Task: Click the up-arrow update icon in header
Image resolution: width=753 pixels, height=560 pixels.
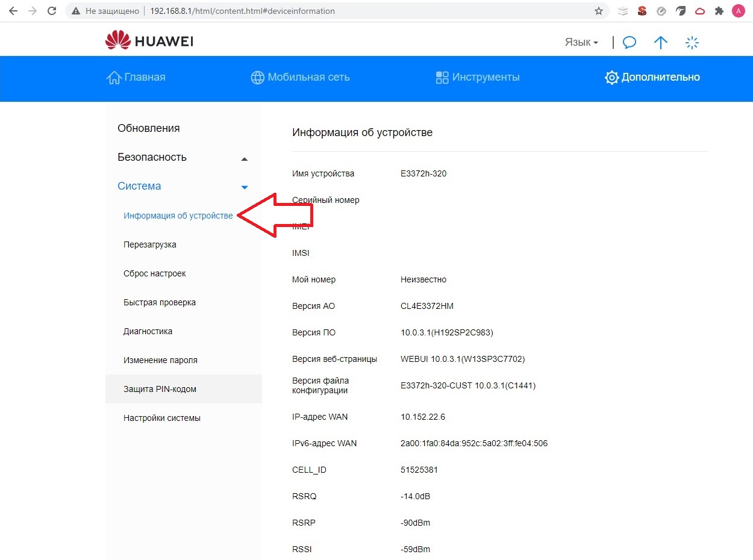Action: [x=661, y=42]
